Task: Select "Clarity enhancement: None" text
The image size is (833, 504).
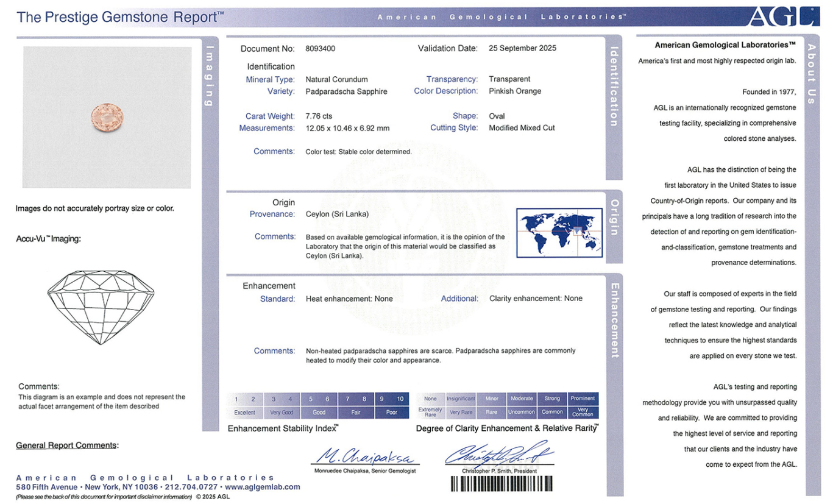Action: [536, 299]
